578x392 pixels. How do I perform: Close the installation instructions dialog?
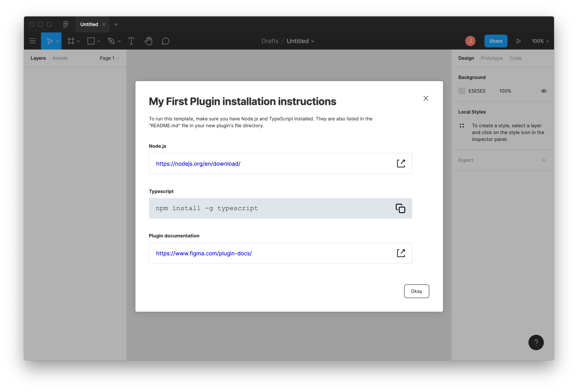(426, 98)
